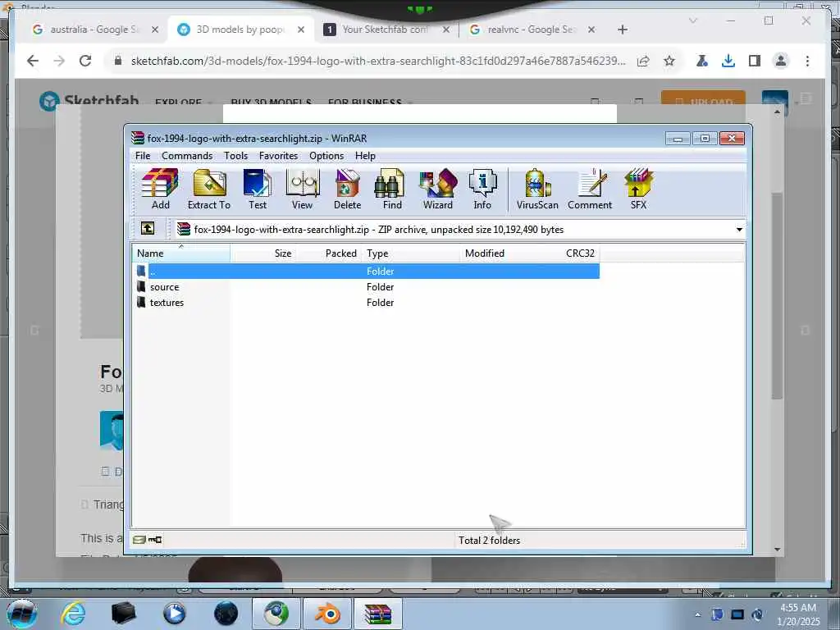Sort the list by Name column
The height and width of the screenshot is (630, 840).
click(181, 253)
